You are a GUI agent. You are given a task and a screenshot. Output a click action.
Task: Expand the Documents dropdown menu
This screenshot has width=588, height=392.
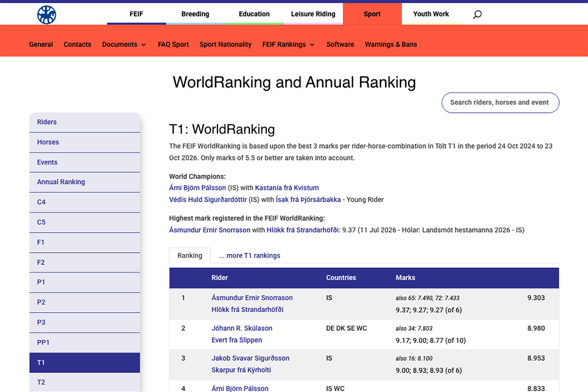[123, 45]
